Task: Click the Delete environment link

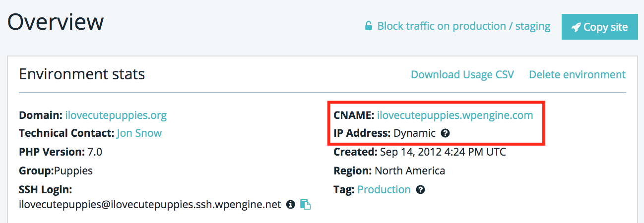Action: pos(577,74)
